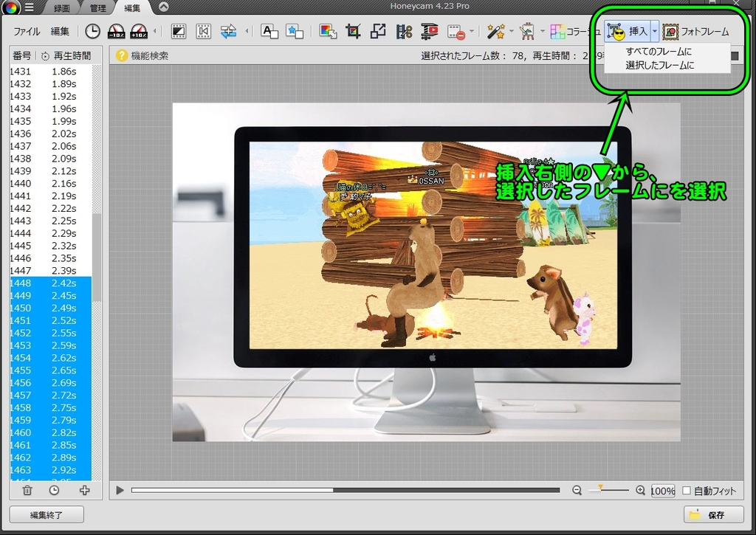Select frame 1448 at 2.42s
This screenshot has height=535, width=756.
coord(51,283)
